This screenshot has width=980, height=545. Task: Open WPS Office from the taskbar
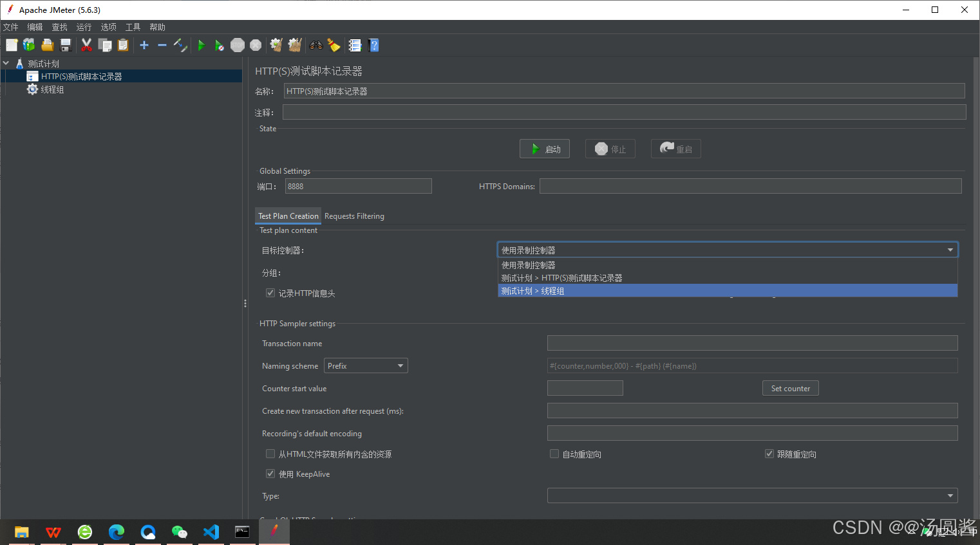[x=53, y=532]
